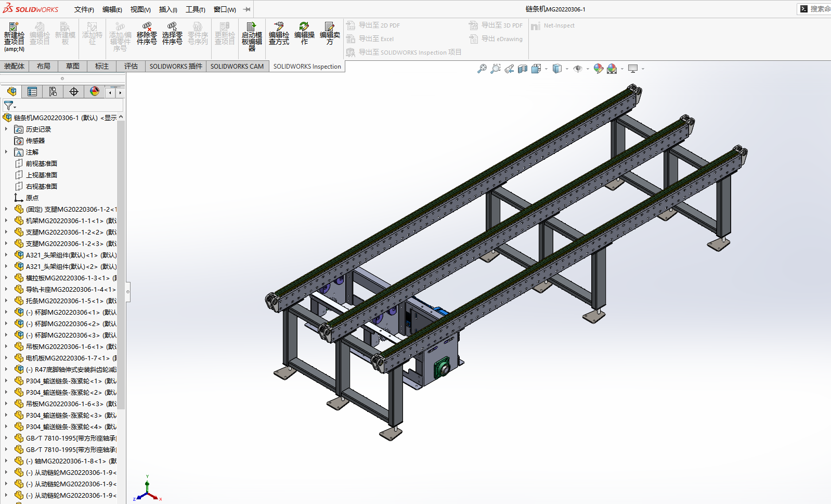Expand 托条MG20220306-1-5<1> component node
The height and width of the screenshot is (504, 831).
[x=6, y=301]
